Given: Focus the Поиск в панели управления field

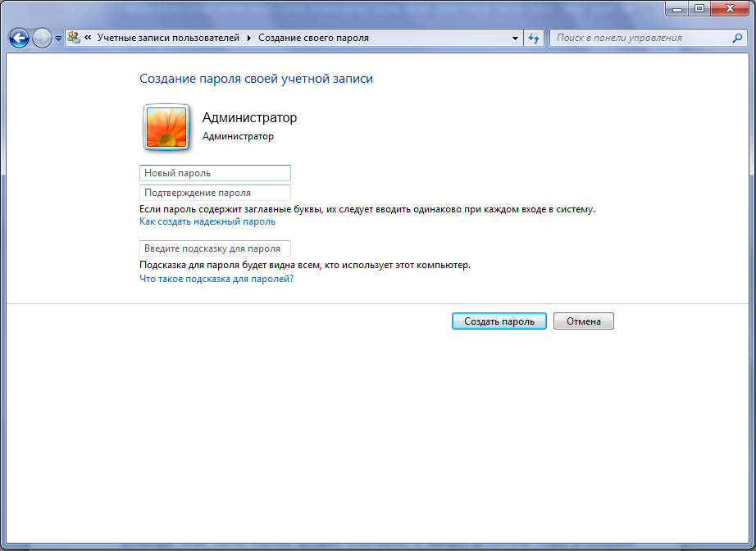Looking at the screenshot, I should point(641,38).
